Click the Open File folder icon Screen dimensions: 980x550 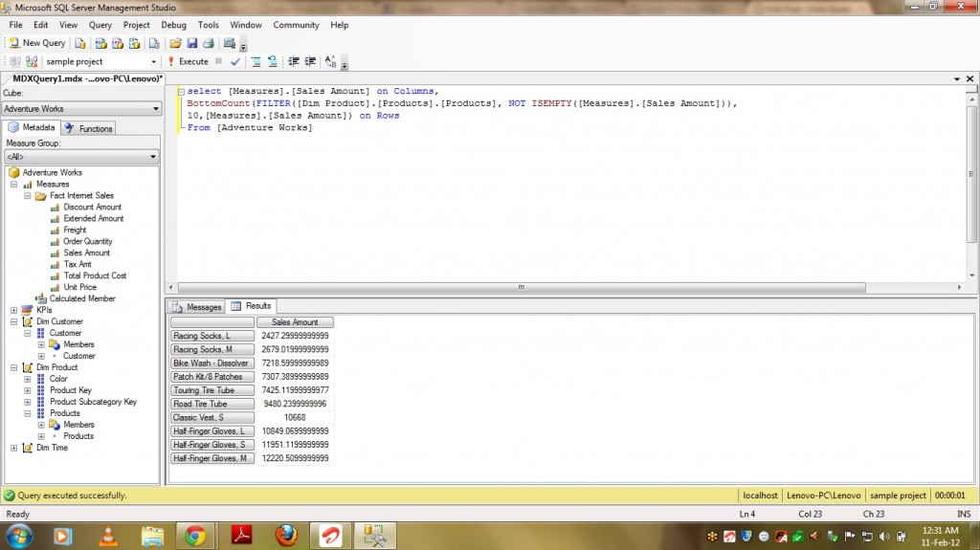(175, 43)
